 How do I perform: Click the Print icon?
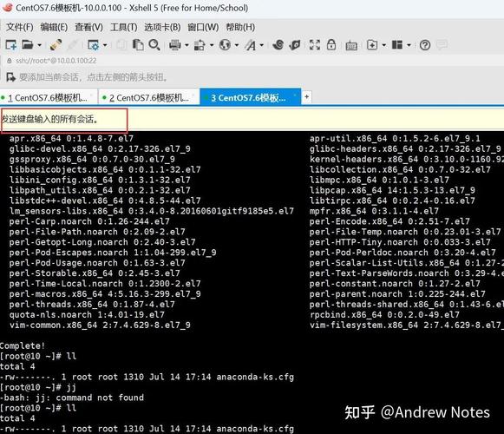point(175,45)
